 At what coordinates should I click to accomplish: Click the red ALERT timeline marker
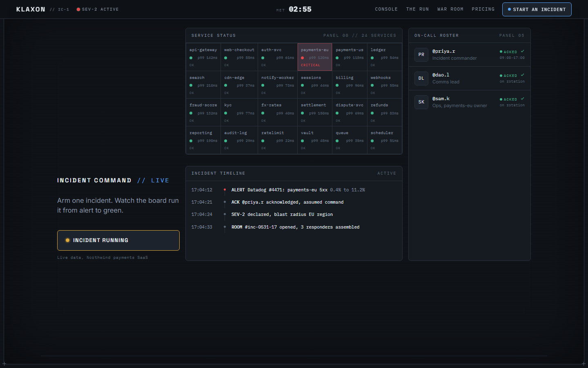(225, 189)
